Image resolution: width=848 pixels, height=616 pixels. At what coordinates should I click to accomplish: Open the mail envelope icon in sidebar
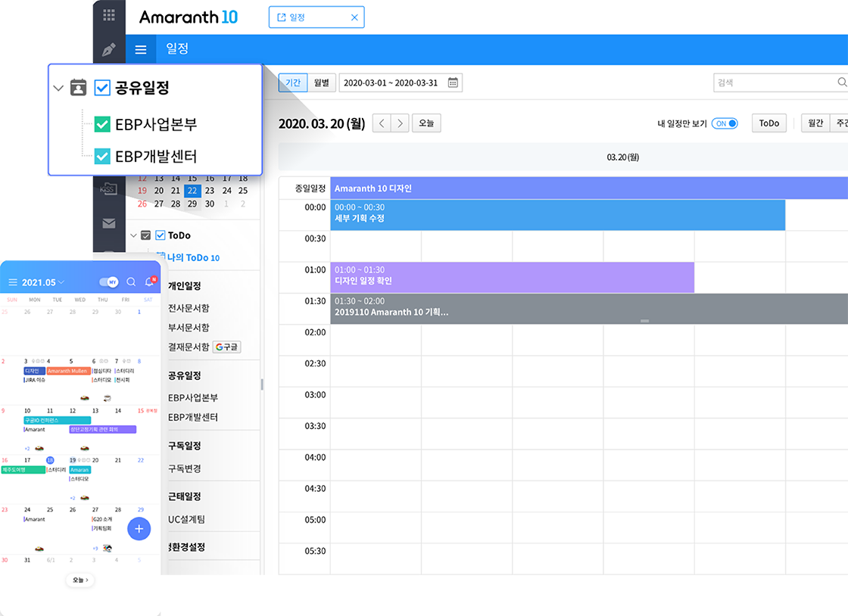(109, 223)
